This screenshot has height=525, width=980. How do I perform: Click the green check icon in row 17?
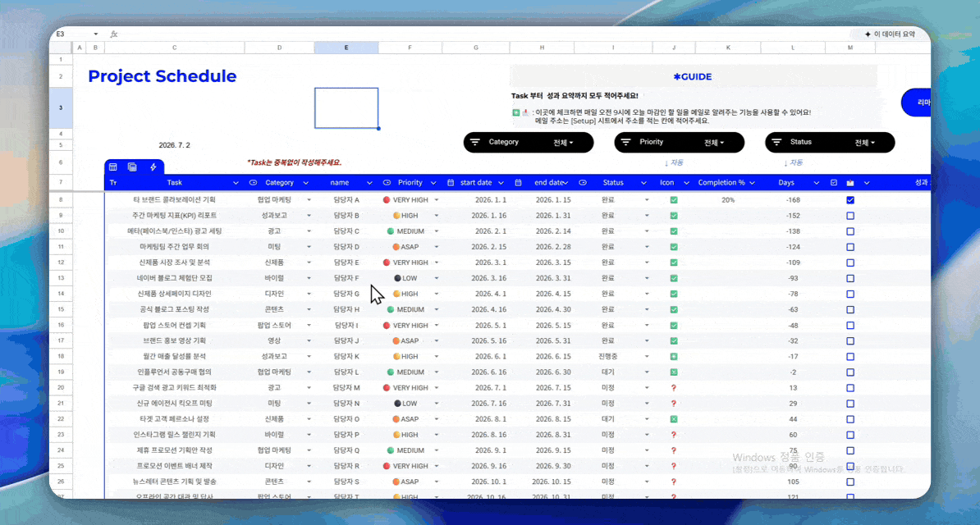click(674, 340)
